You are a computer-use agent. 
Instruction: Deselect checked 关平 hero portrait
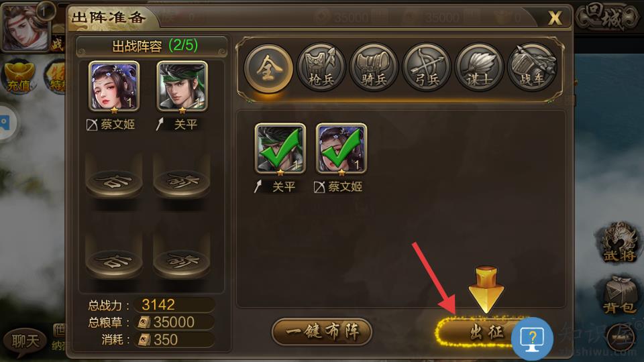280,148
